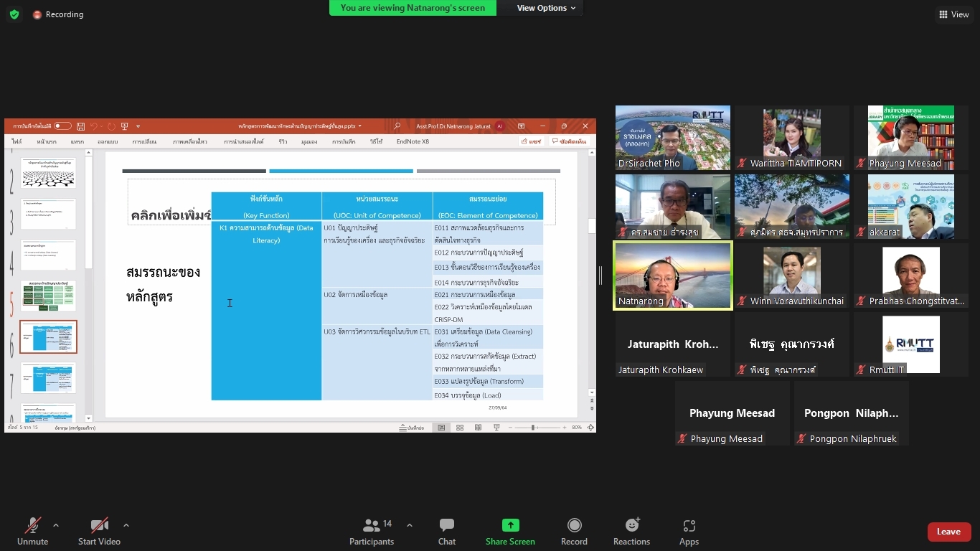Adjust the PowerPoint zoom slider

[x=533, y=428]
